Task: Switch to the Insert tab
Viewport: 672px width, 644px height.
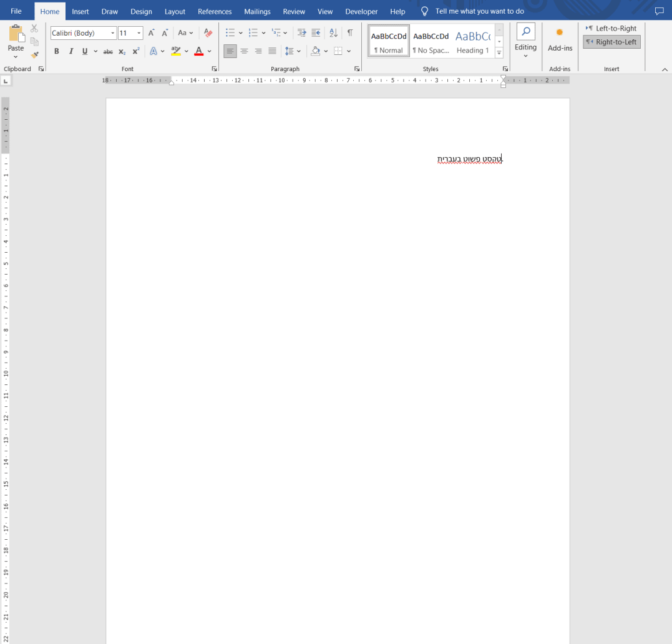Action: tap(80, 12)
